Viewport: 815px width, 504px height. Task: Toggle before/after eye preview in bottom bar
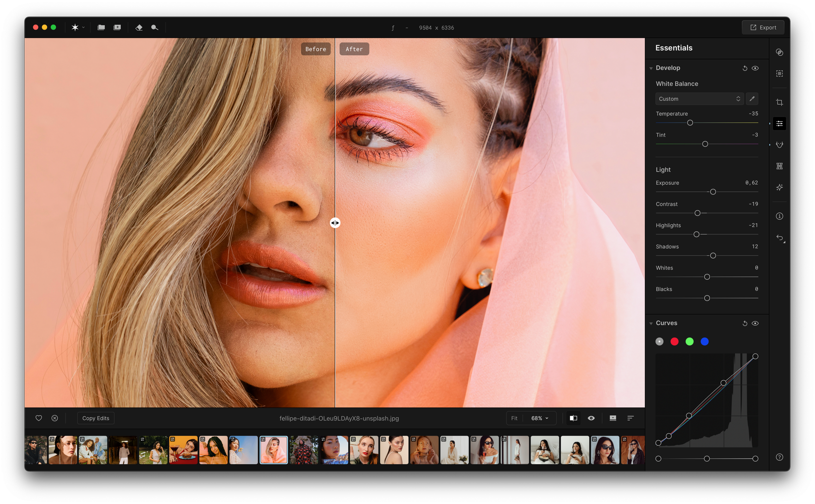(x=591, y=418)
